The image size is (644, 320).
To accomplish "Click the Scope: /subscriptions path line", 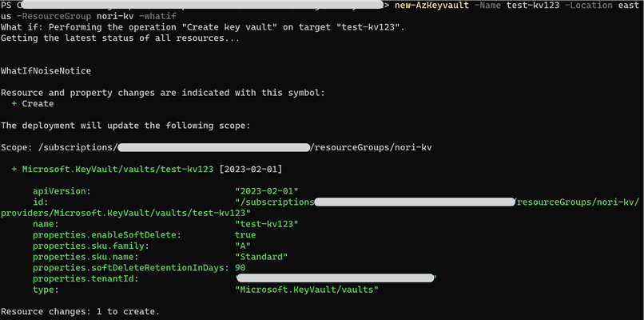I will tap(216, 147).
